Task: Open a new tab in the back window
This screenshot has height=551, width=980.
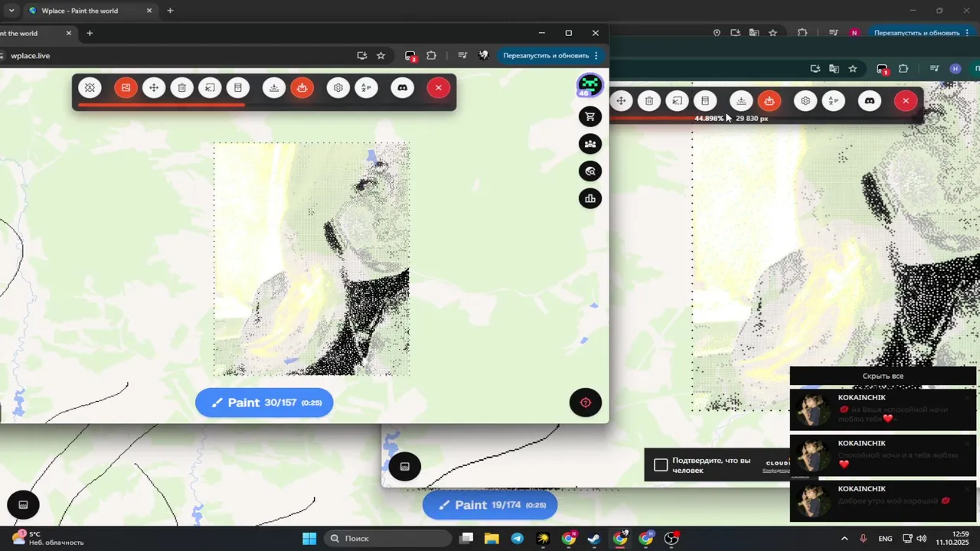Action: (x=170, y=11)
